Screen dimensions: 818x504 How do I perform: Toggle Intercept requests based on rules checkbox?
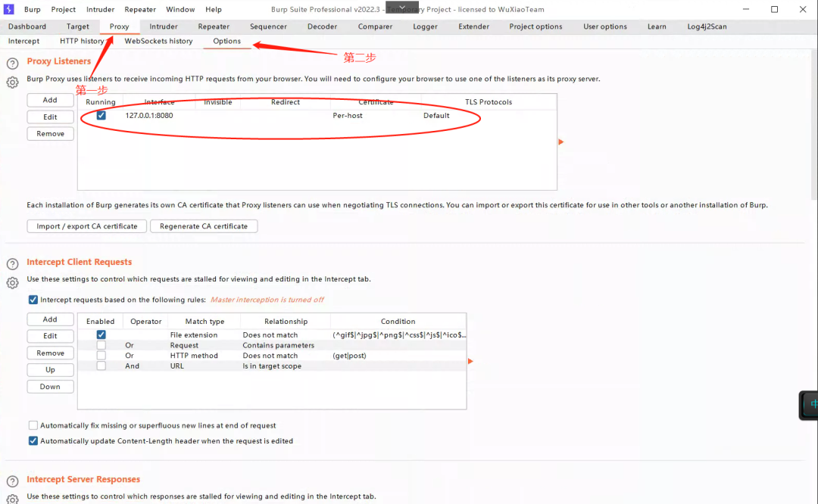click(x=33, y=300)
